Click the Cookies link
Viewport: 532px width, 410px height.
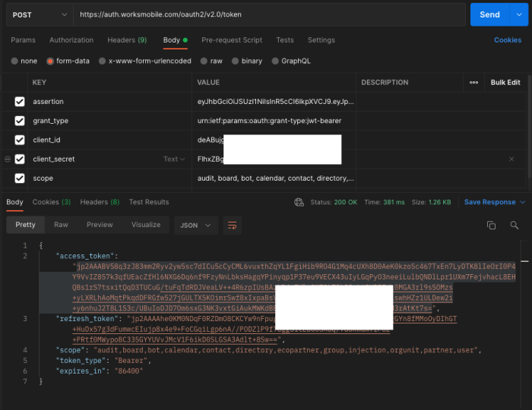tap(508, 40)
